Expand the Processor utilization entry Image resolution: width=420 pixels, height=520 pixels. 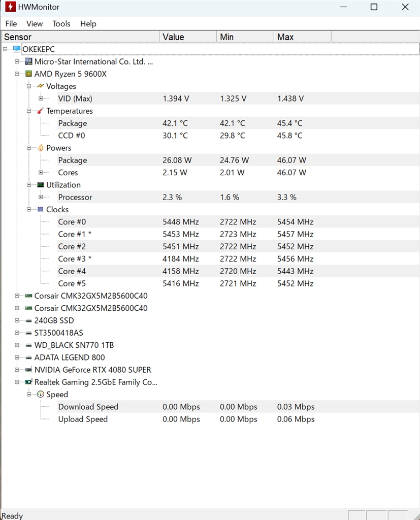[x=41, y=197]
